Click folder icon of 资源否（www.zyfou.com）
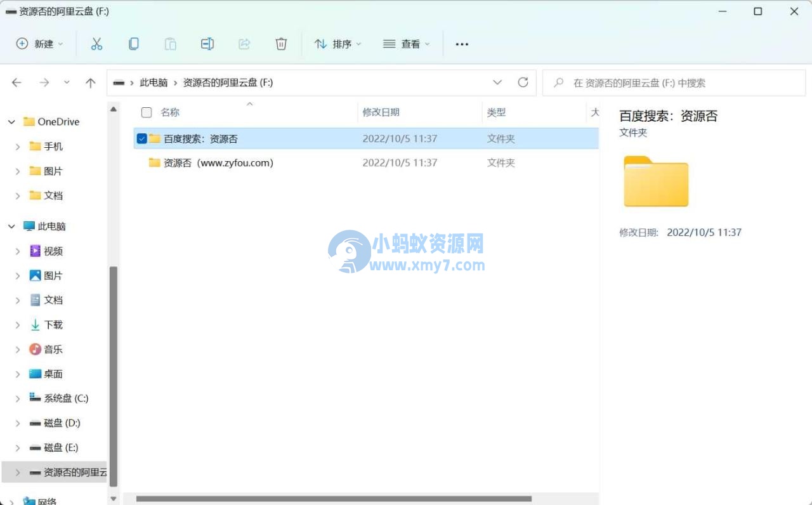 (154, 162)
